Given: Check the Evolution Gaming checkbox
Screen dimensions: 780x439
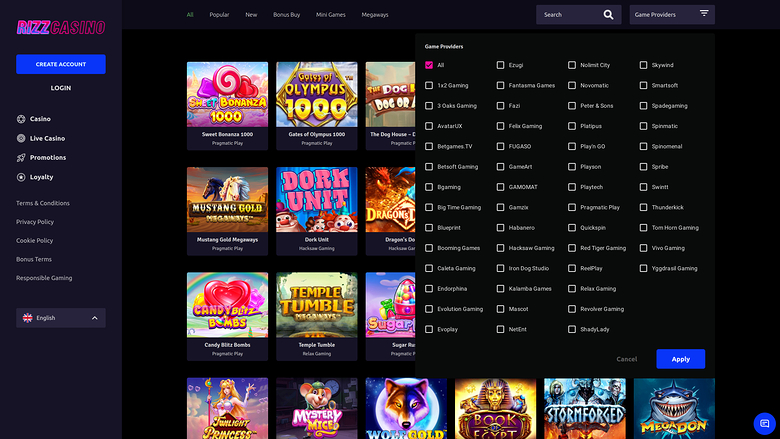Looking at the screenshot, I should tap(429, 309).
